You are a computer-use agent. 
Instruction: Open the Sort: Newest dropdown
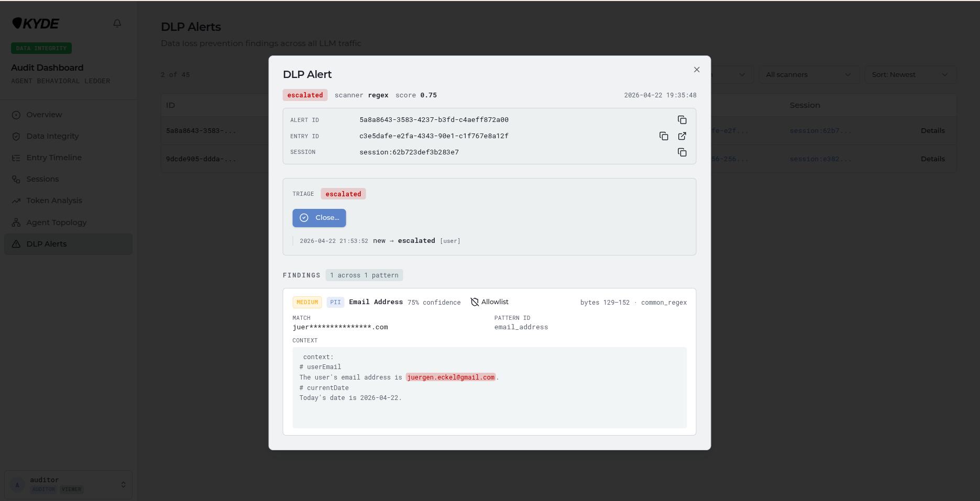click(x=910, y=74)
